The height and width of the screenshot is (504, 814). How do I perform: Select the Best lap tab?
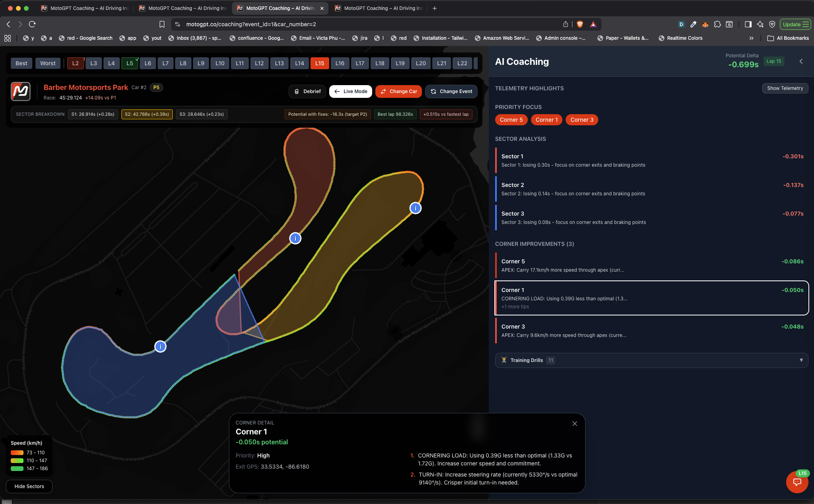coord(21,63)
